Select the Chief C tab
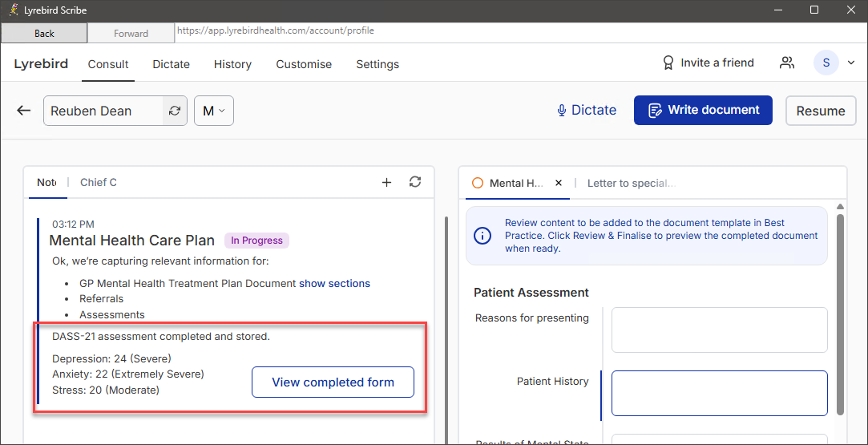 coord(99,182)
